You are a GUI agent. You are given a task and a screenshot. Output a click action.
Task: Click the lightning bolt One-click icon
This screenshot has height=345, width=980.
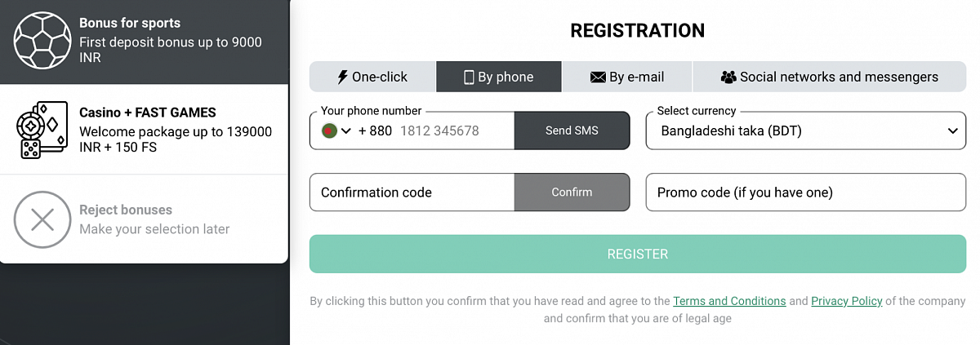[343, 77]
